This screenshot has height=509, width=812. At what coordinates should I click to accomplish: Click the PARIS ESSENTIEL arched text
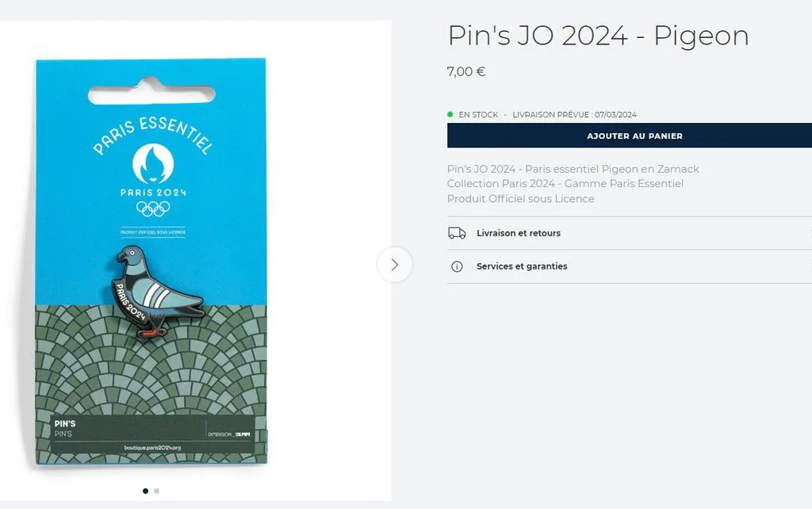click(x=153, y=135)
